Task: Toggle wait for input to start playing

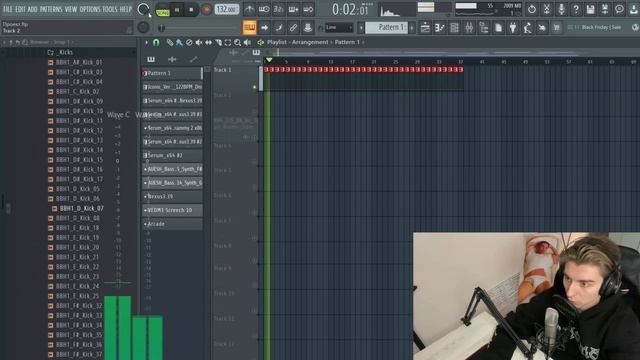Action: (x=264, y=9)
